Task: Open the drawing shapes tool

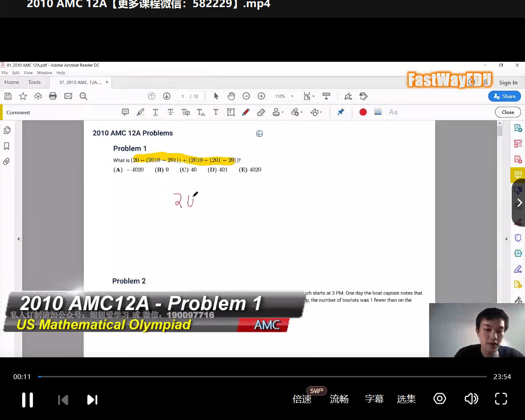Action: (x=316, y=112)
